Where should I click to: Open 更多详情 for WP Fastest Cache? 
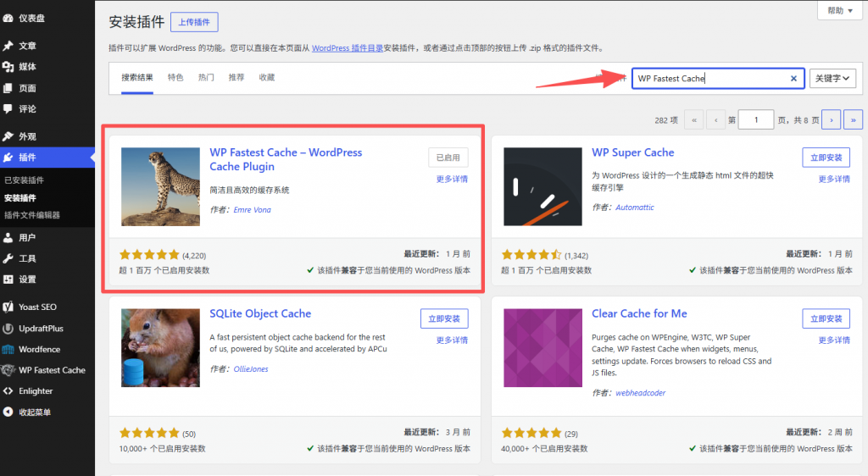pyautogui.click(x=453, y=179)
